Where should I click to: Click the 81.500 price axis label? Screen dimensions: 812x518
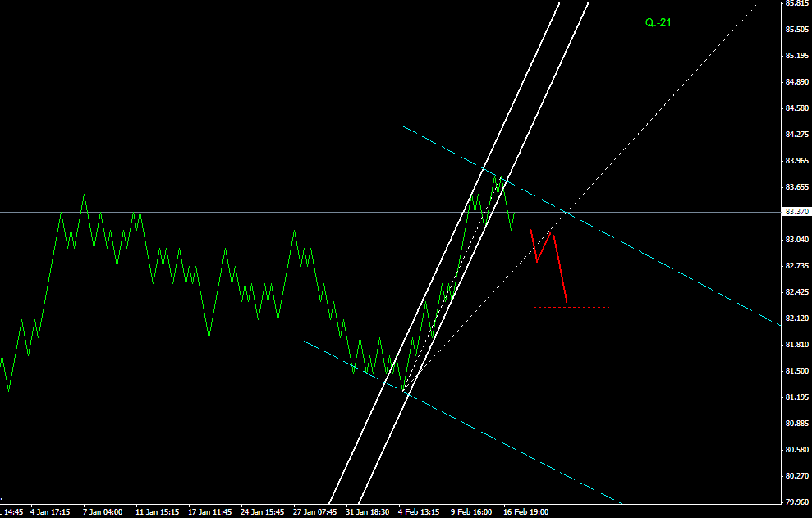coord(797,371)
